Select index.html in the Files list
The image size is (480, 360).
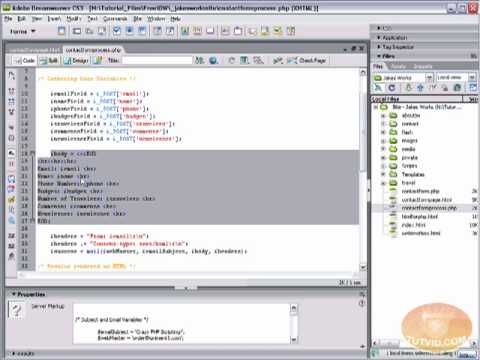coord(413,225)
